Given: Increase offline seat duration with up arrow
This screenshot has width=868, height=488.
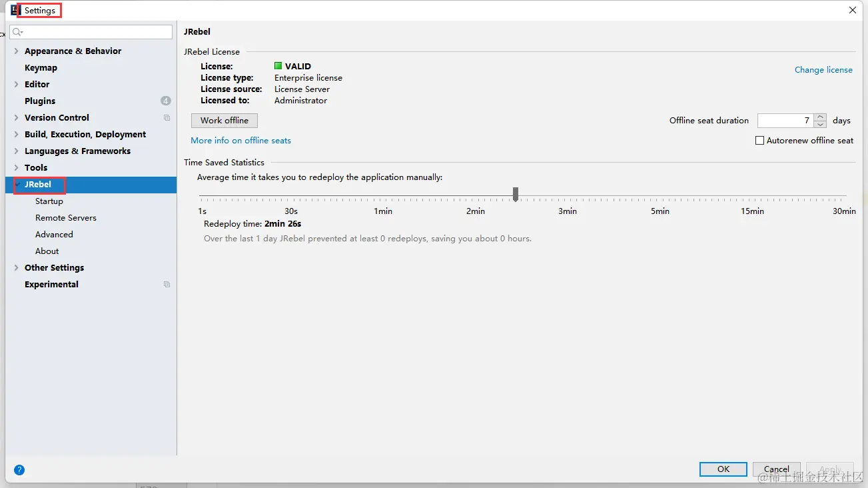Looking at the screenshot, I should [821, 117].
